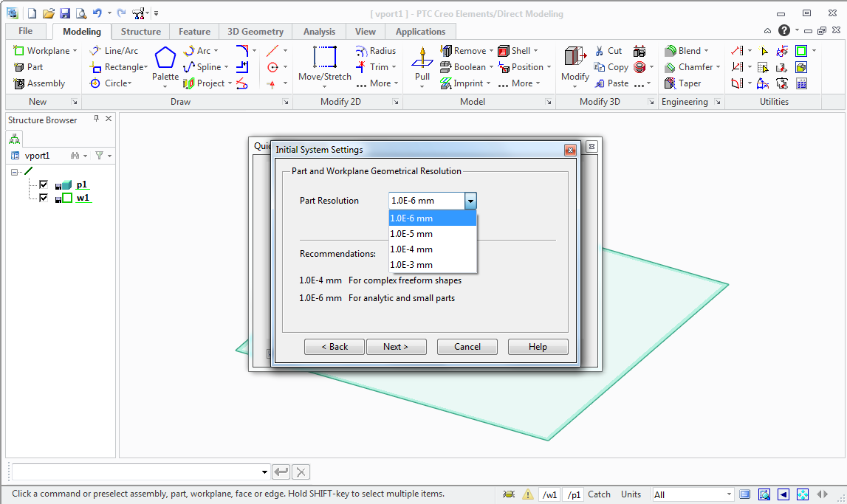The image size is (847, 504).
Task: Click the command line confirm return-arrow button
Action: pos(281,472)
